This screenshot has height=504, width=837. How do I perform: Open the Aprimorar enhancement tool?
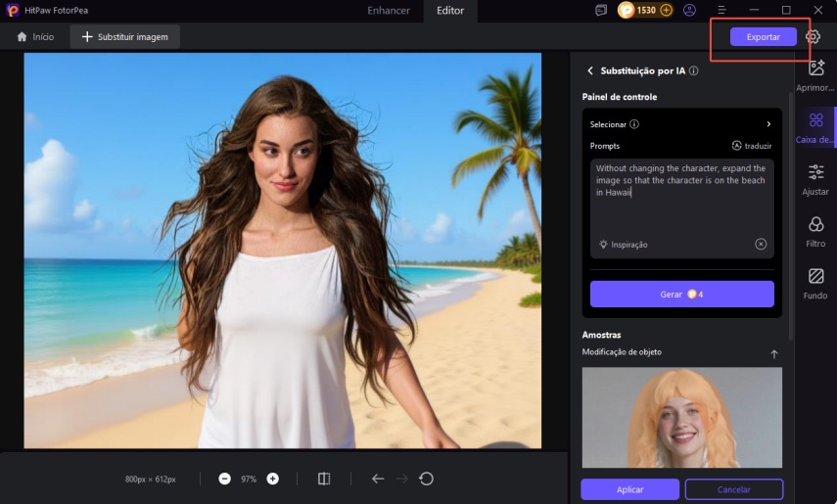coord(815,74)
